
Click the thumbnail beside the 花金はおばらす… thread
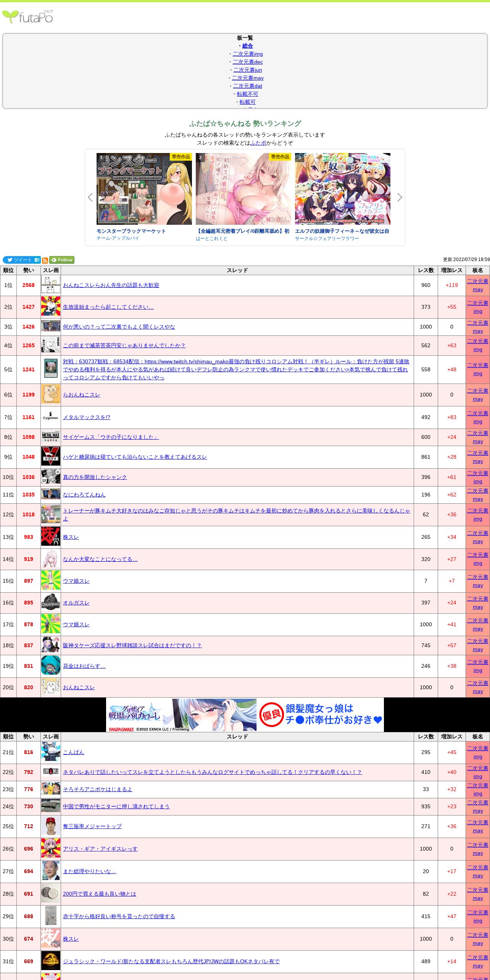pos(51,666)
